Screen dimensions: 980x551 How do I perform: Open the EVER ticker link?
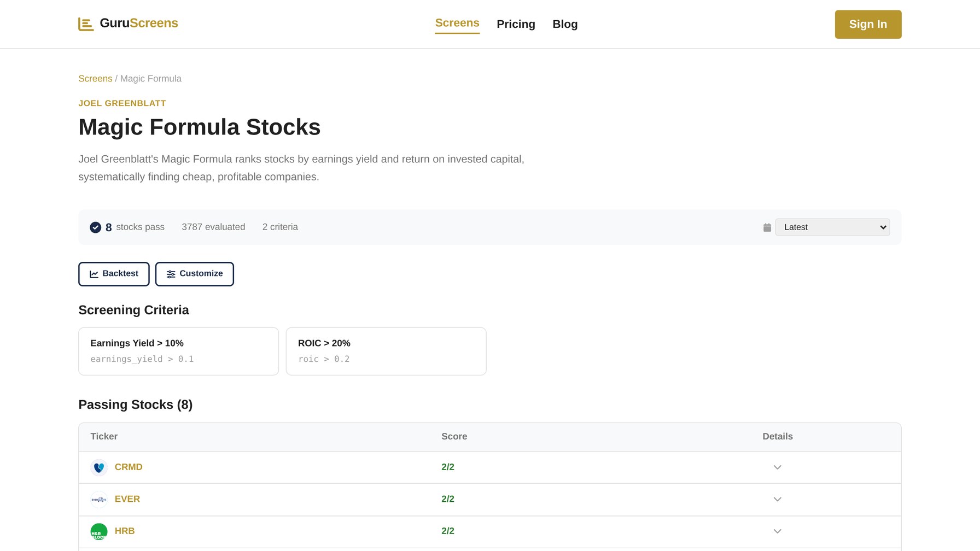click(x=127, y=499)
